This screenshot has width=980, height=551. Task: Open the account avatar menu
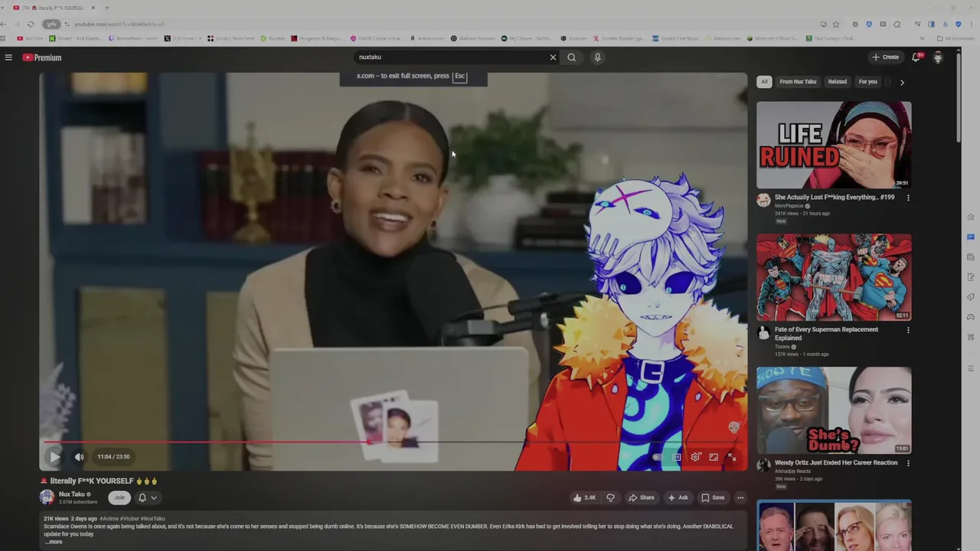(x=938, y=57)
